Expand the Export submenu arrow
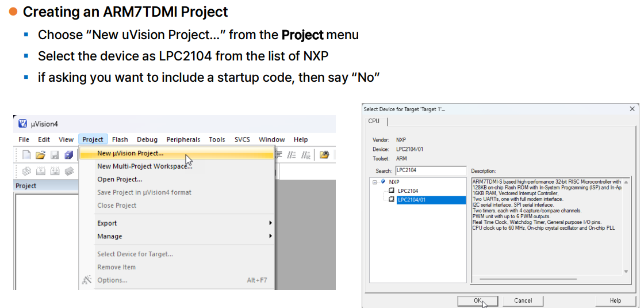The image size is (644, 308). 270,223
